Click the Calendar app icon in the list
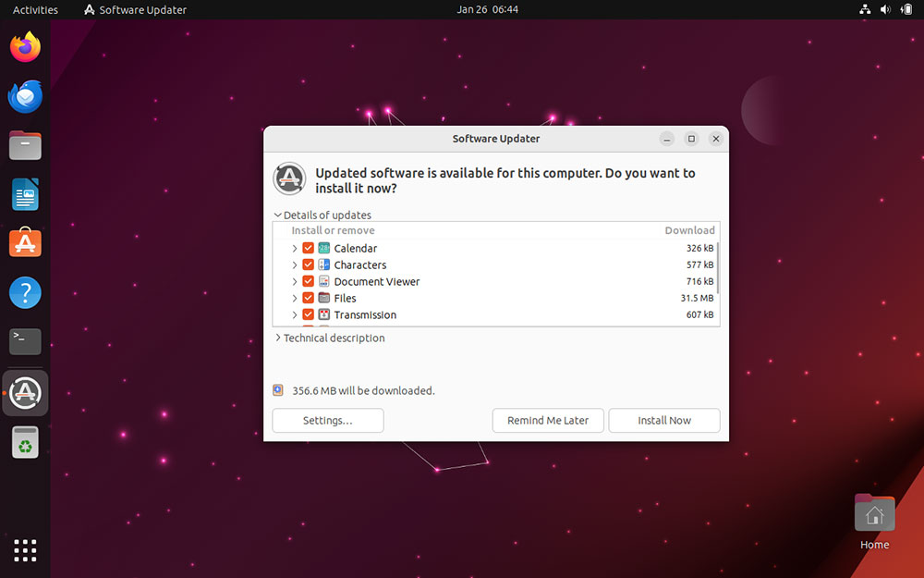Screen dimensions: 924x578 [x=324, y=248]
